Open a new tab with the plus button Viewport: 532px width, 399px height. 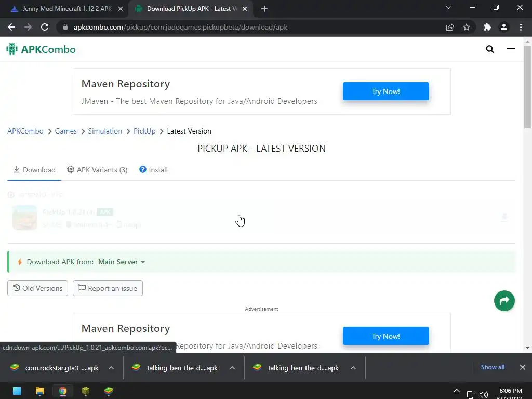point(264,9)
